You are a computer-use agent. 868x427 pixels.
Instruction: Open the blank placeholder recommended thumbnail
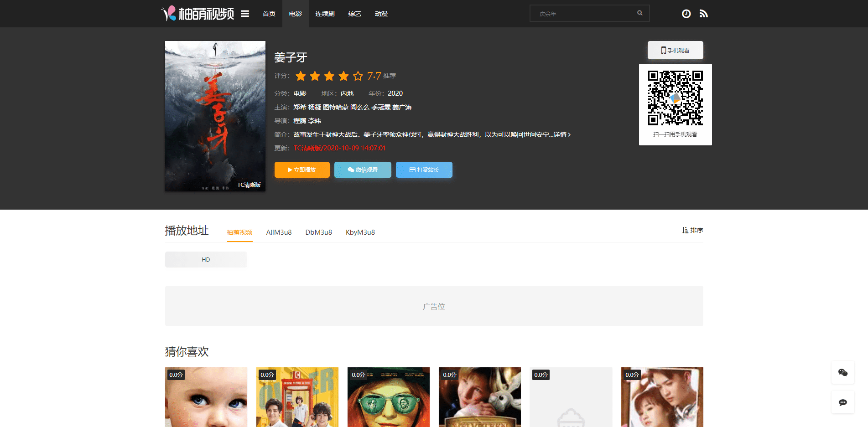[x=571, y=397]
